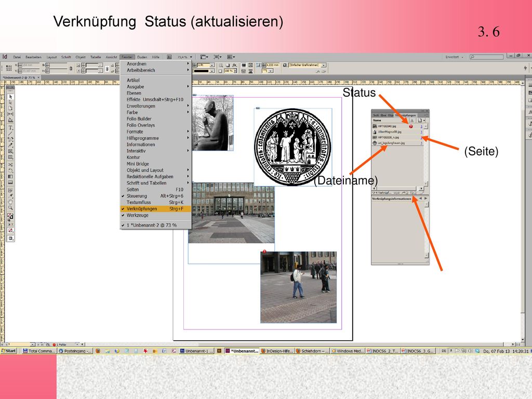The width and height of the screenshot is (532, 399).
Task: Select the Note tool
Action: coord(10,190)
